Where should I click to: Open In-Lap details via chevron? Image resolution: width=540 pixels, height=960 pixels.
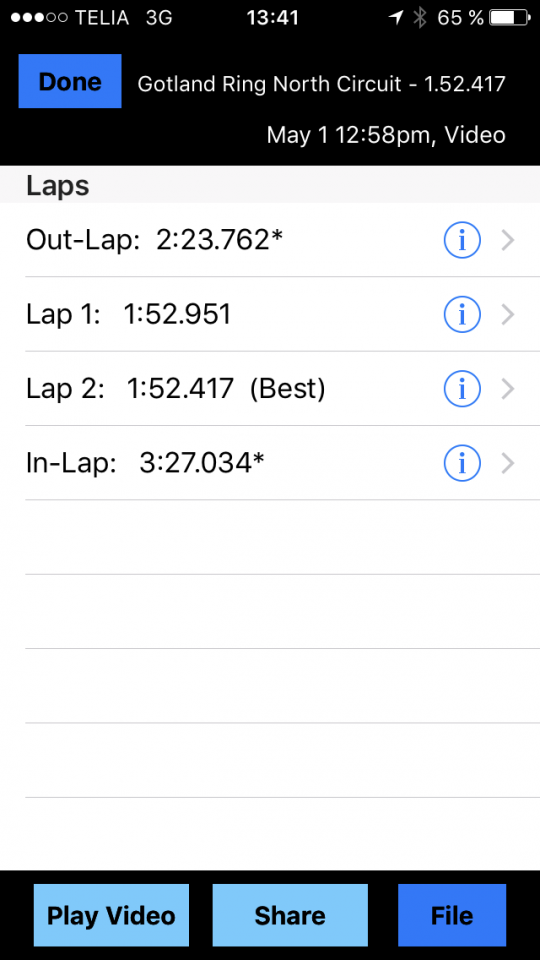point(508,463)
